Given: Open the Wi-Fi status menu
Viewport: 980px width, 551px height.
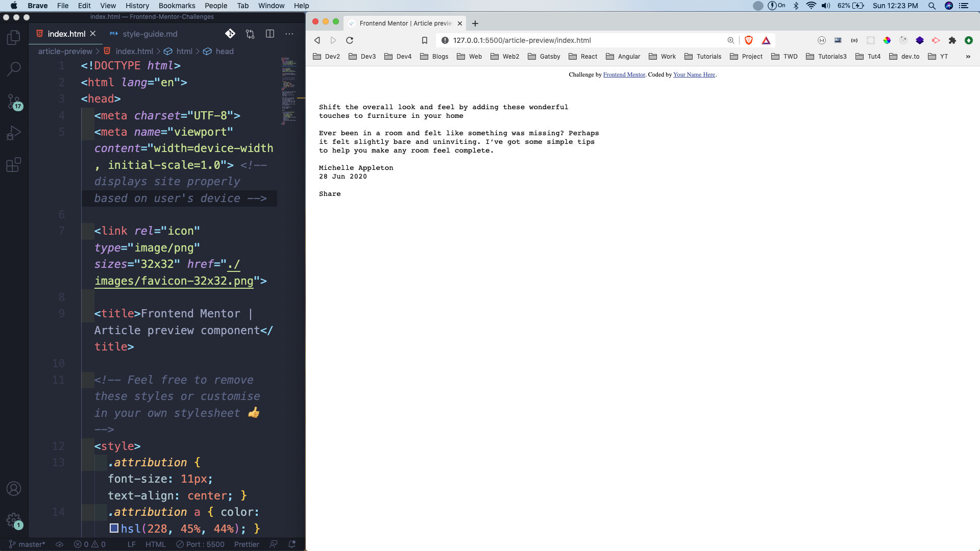Looking at the screenshot, I should 811,6.
